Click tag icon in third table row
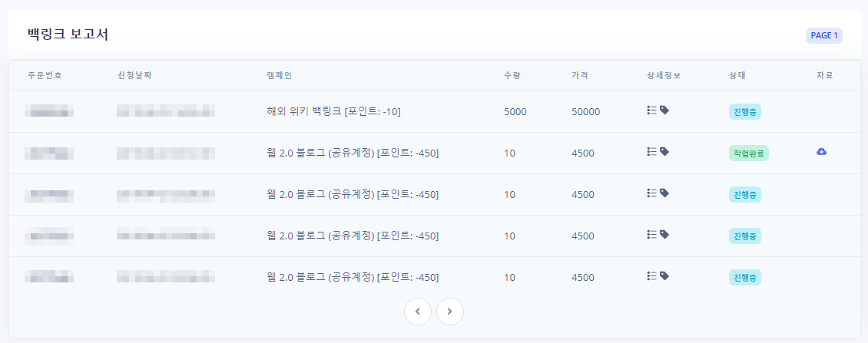868x343 pixels. [664, 193]
